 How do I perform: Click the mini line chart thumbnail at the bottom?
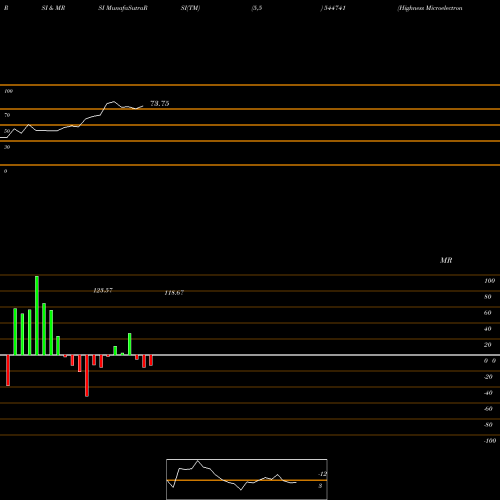click(x=247, y=479)
